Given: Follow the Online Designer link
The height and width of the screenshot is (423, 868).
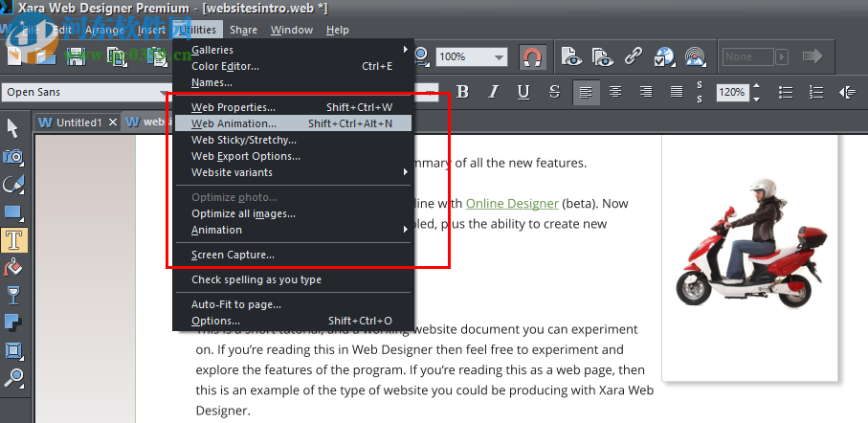Looking at the screenshot, I should [512, 203].
